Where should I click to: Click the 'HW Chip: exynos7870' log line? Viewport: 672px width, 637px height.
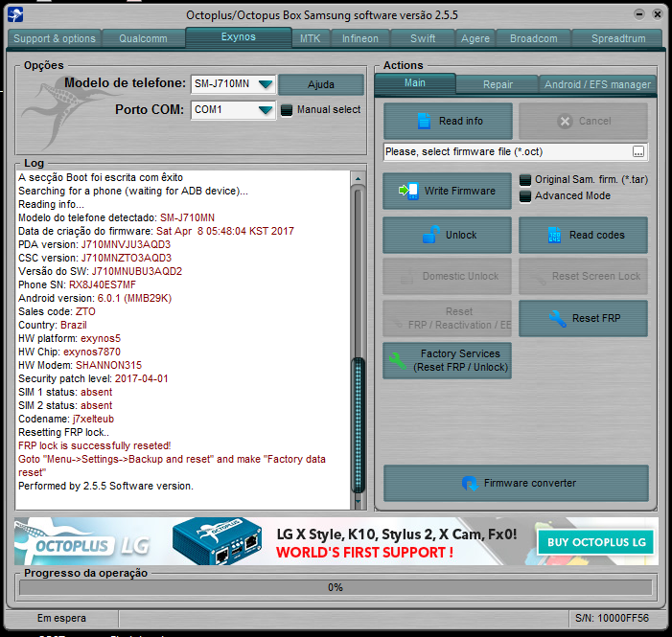tap(69, 352)
